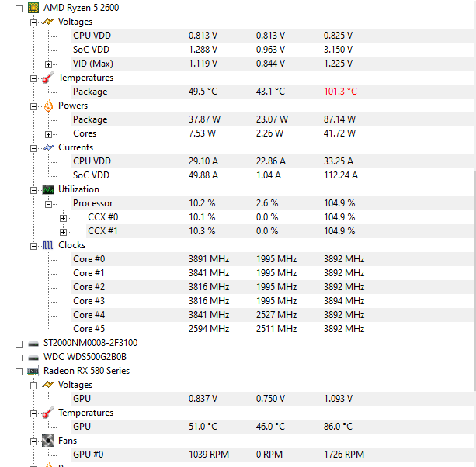Click the CPU Voltages lightning icon

pyautogui.click(x=48, y=22)
